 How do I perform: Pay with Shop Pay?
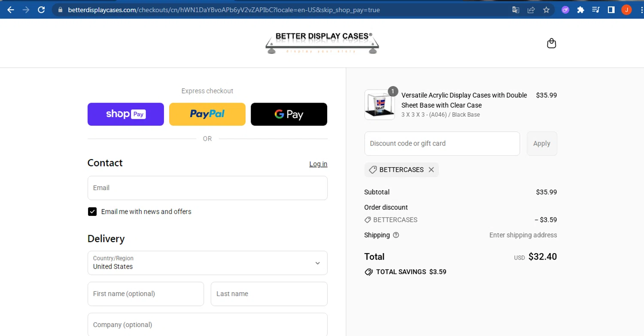coord(126,114)
